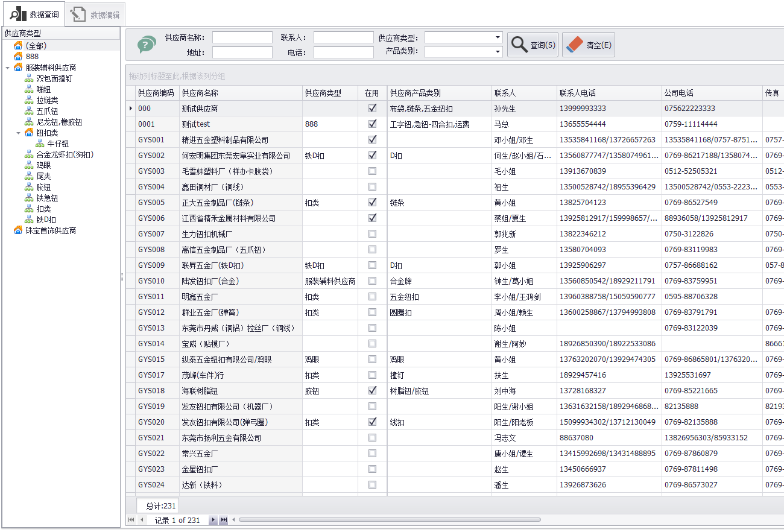Toggle 在用 checkbox for GYS018
The image size is (784, 532).
click(x=372, y=391)
